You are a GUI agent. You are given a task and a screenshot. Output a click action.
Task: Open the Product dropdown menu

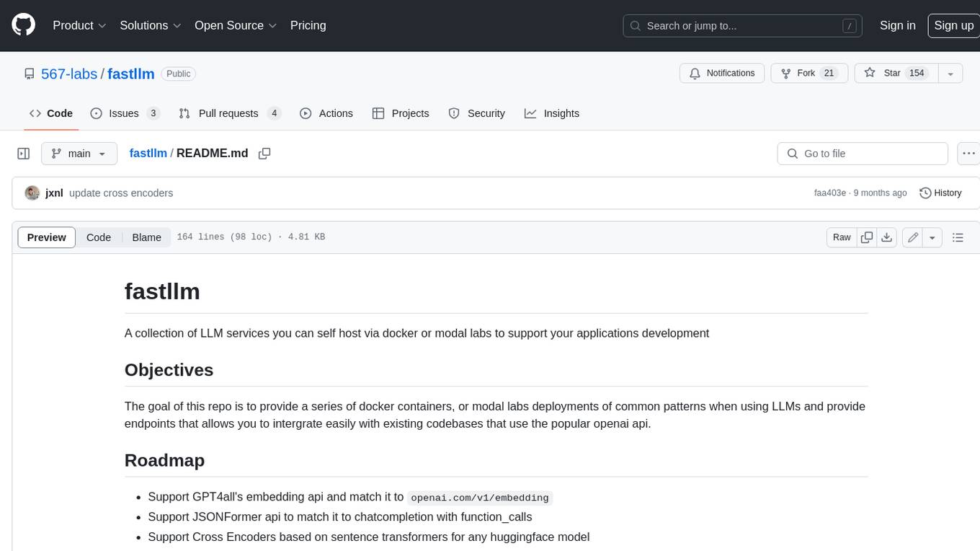pos(79,25)
